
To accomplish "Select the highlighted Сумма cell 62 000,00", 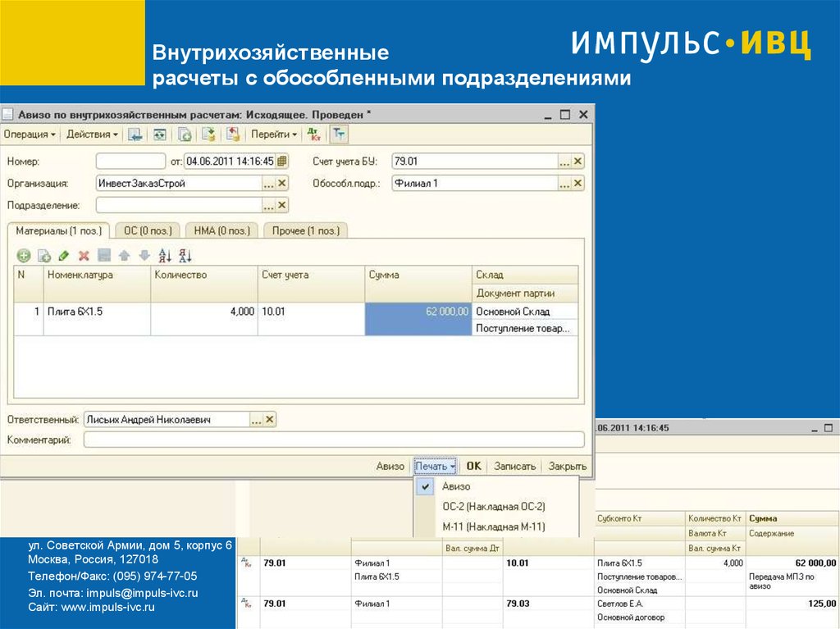I will click(418, 312).
